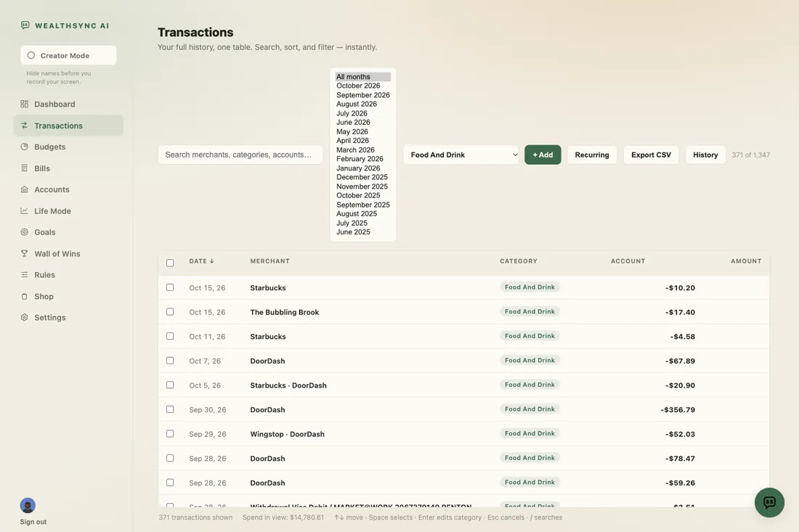Click the + Add button
Viewport: 799px width, 532px height.
[543, 155]
